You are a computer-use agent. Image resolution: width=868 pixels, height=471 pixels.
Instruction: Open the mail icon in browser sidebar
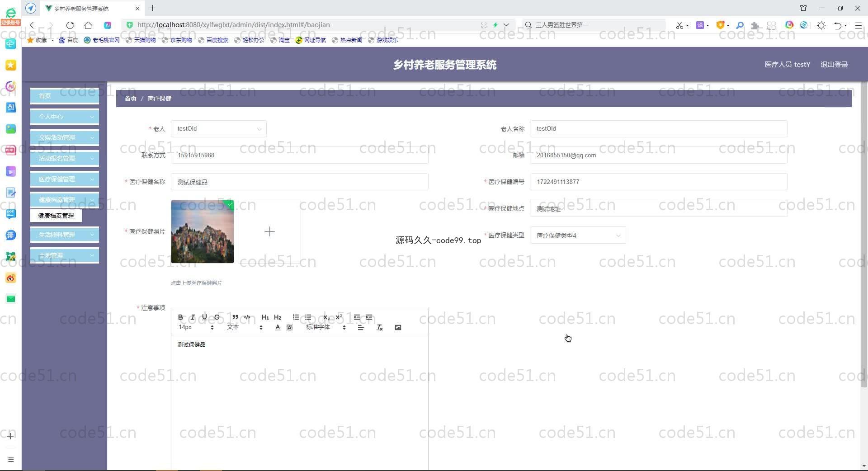pyautogui.click(x=11, y=299)
